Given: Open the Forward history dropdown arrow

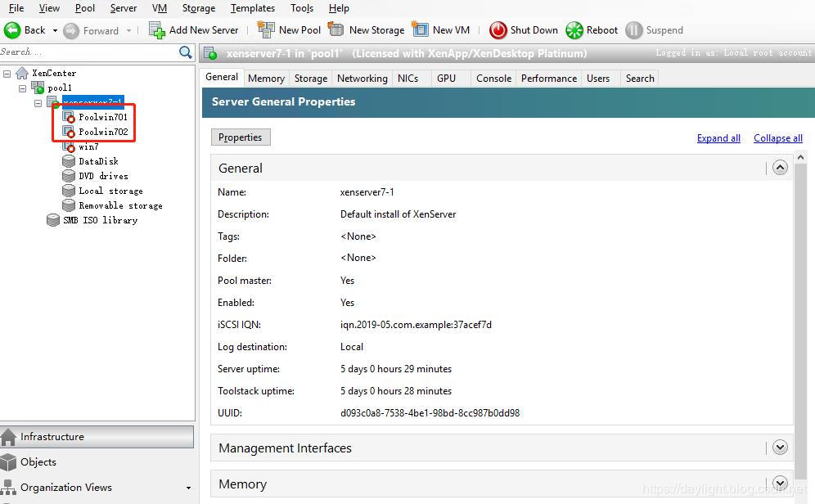Looking at the screenshot, I should (129, 30).
